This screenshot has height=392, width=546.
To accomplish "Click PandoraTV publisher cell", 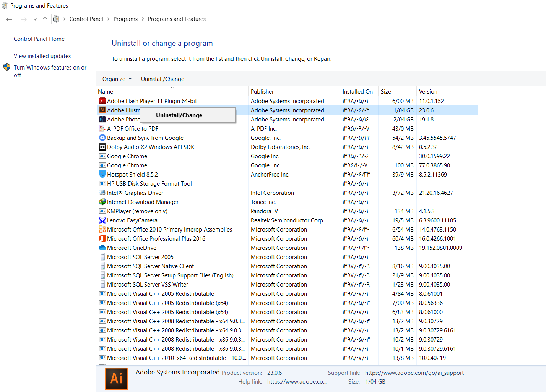I will tap(264, 211).
